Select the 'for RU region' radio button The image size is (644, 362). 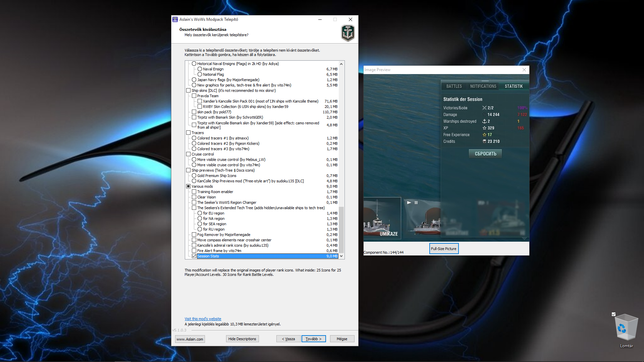(200, 229)
